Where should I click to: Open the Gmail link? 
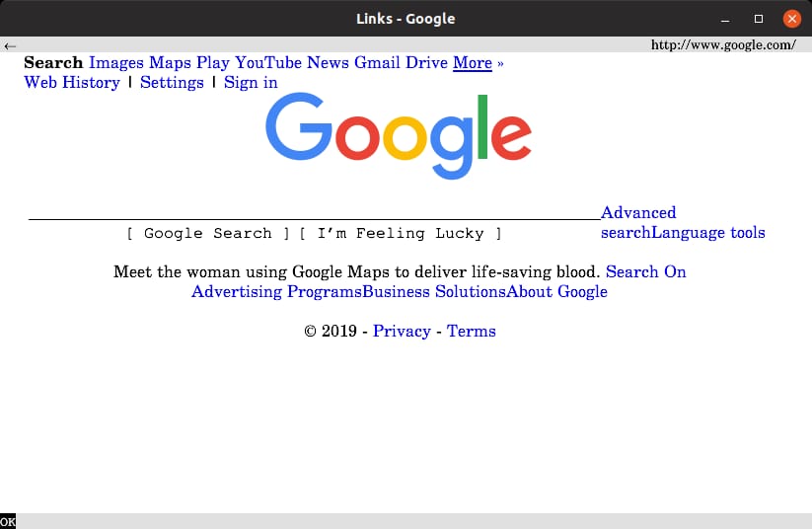click(377, 63)
